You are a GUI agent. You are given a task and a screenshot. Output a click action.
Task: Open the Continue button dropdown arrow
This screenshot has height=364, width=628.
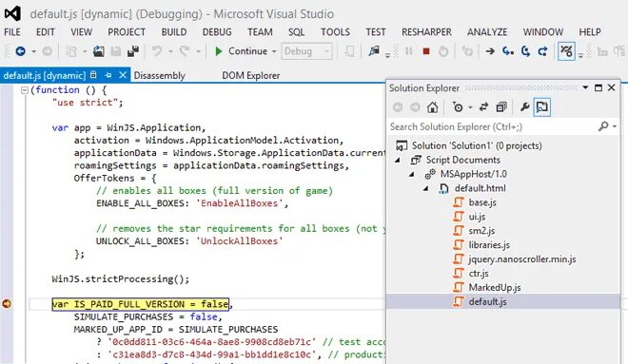274,51
